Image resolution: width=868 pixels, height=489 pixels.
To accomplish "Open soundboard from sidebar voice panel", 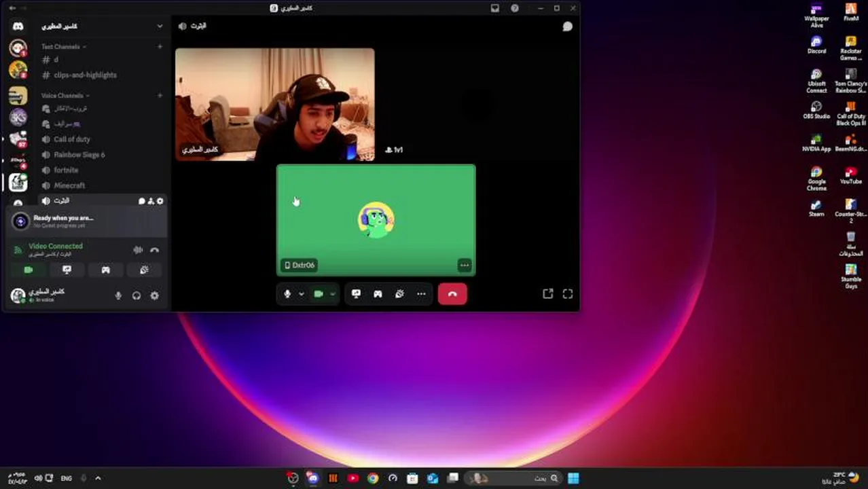I will click(x=144, y=270).
